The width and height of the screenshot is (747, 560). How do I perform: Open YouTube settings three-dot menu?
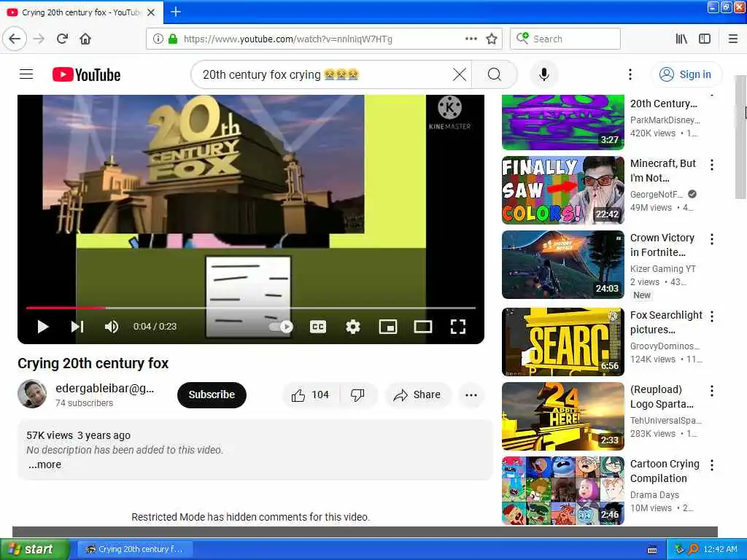click(x=630, y=74)
